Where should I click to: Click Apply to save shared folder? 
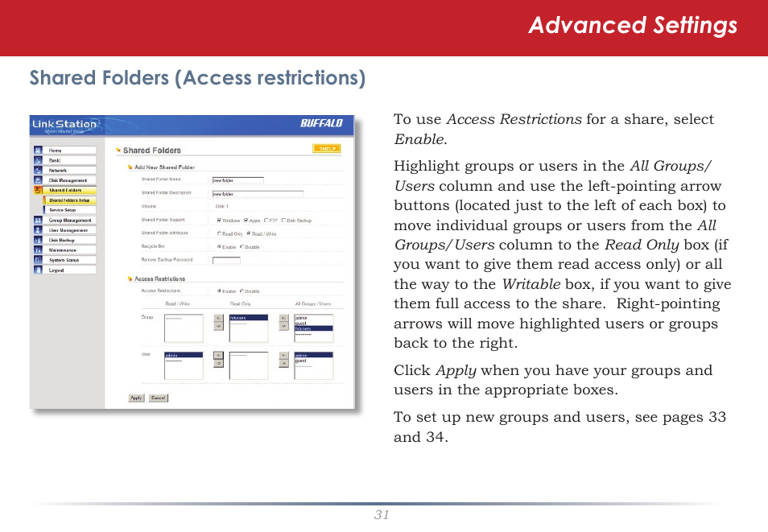pyautogui.click(x=137, y=398)
